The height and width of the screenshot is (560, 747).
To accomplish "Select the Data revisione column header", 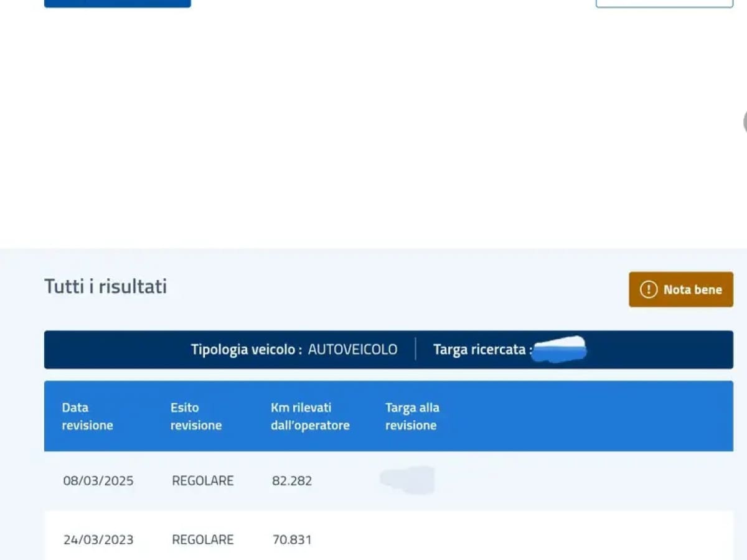I will 87,416.
